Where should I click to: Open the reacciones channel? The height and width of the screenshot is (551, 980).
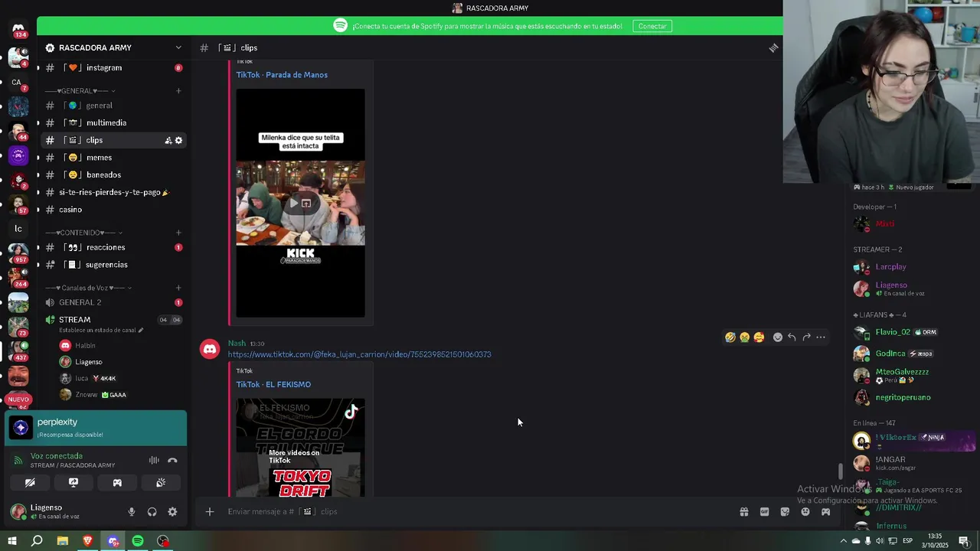(x=113, y=248)
